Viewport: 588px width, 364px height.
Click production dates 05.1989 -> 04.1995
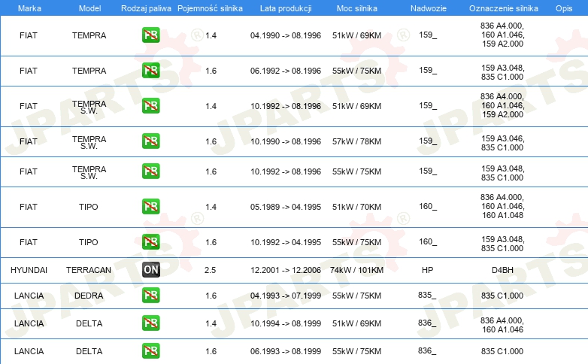point(286,207)
